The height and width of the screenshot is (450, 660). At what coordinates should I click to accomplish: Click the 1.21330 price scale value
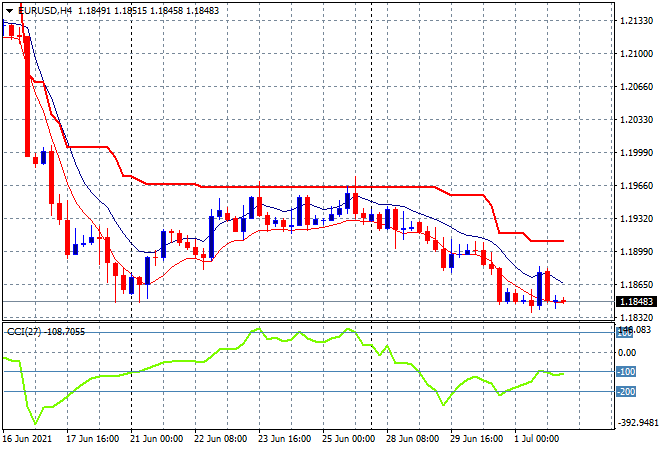(x=637, y=21)
